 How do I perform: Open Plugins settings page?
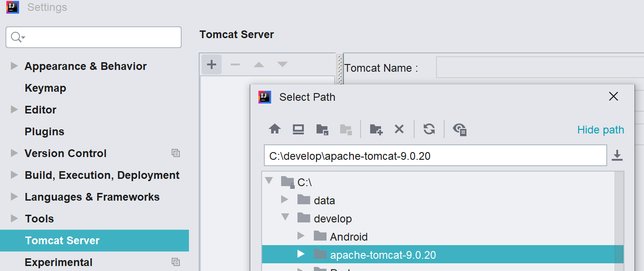click(45, 132)
